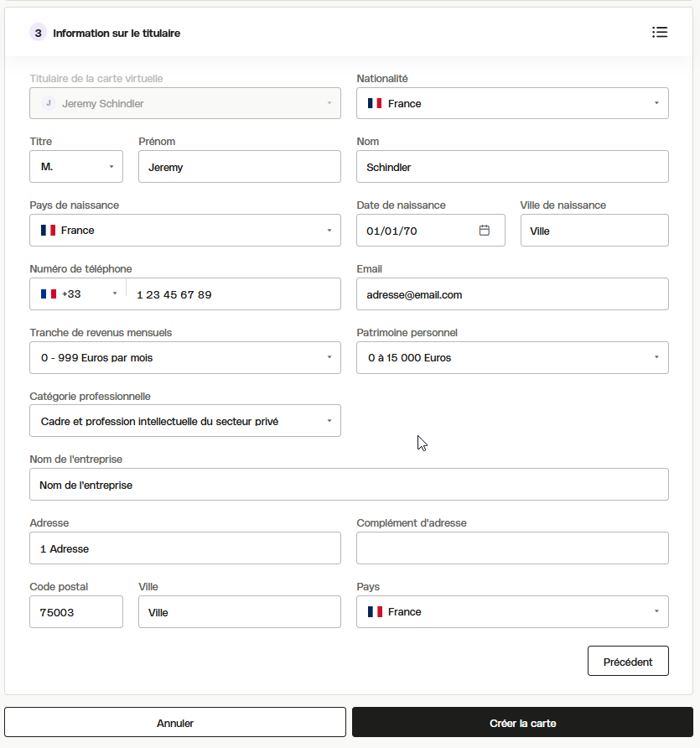Screen dimensions: 700x748
Task: Open the step list icon in section header
Action: point(660,33)
